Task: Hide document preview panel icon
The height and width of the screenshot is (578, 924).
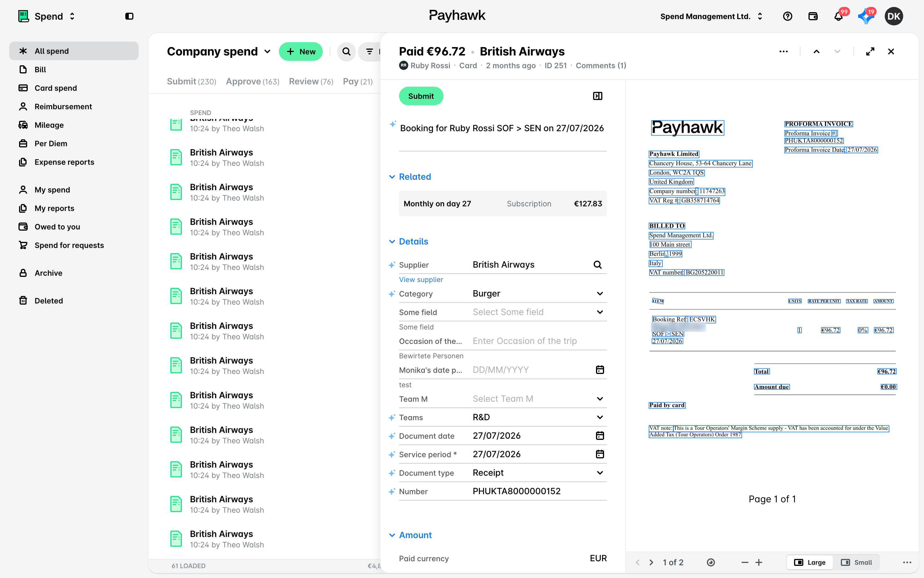Action: click(x=597, y=96)
